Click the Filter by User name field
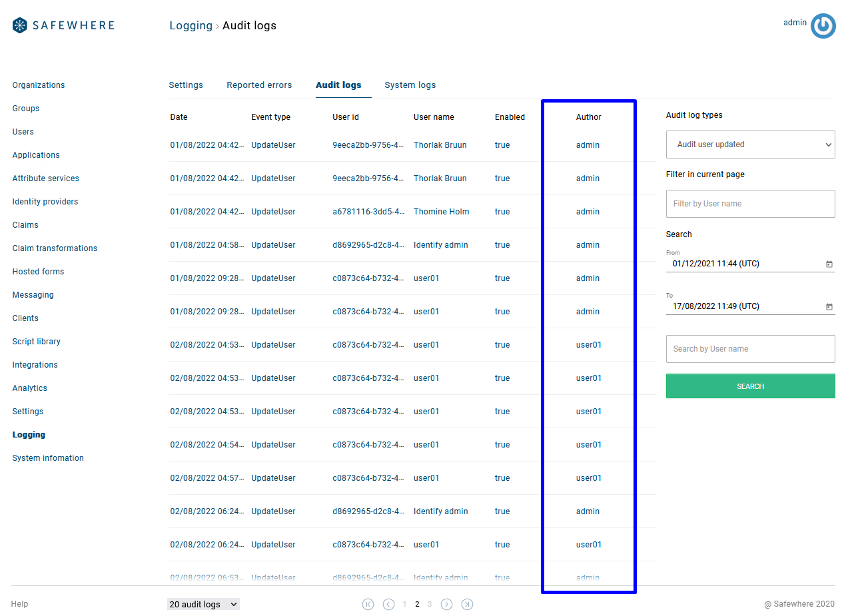Screen dimensions: 848x616 (x=750, y=204)
